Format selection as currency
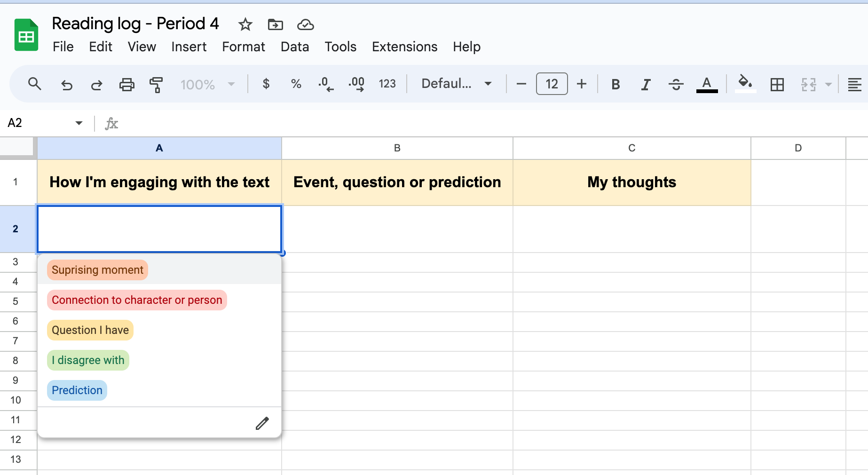Screen dimensions: 868x475 click(x=266, y=84)
